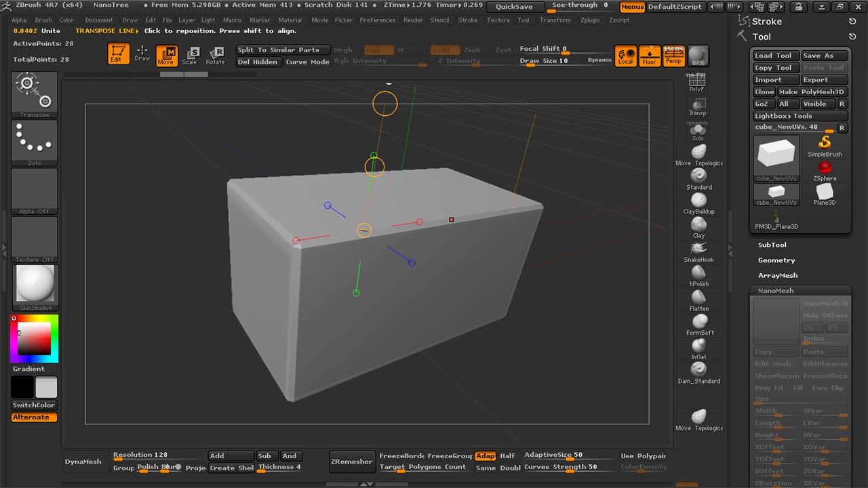Toggle the Menus button

coord(632,7)
